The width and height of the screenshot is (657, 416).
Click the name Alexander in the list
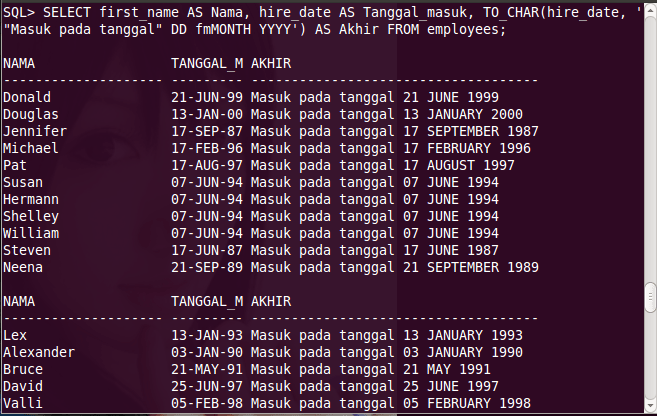39,352
